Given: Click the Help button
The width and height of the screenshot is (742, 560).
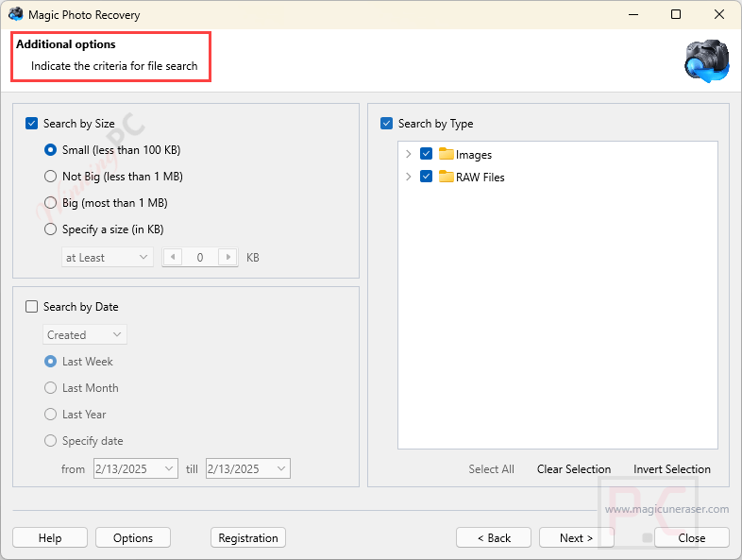Looking at the screenshot, I should (50, 537).
